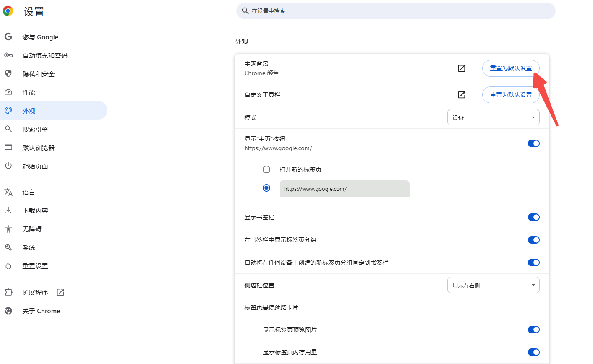Click the 在设置中搜索 search field
This screenshot has height=364, width=593.
396,11
